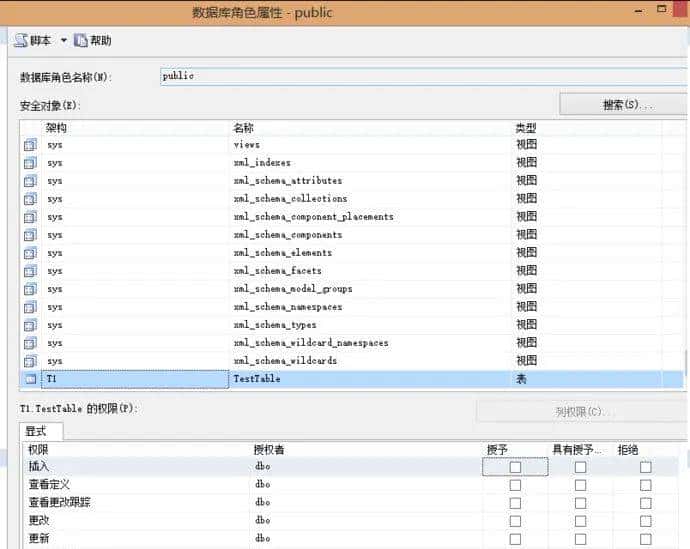Screen dimensions: 690x549
Task: Select the xml_schema_component_placements name cell
Action: (x=313, y=217)
